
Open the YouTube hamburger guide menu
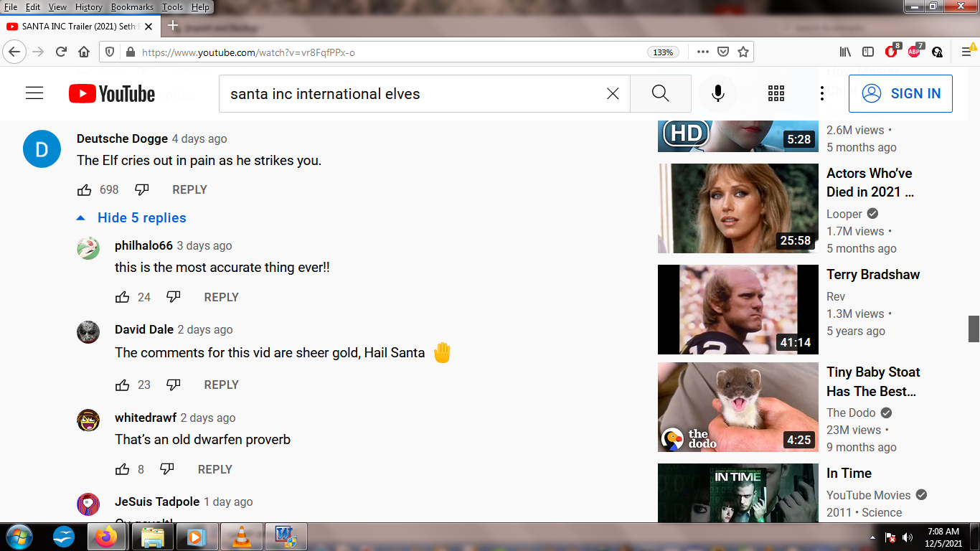click(34, 93)
